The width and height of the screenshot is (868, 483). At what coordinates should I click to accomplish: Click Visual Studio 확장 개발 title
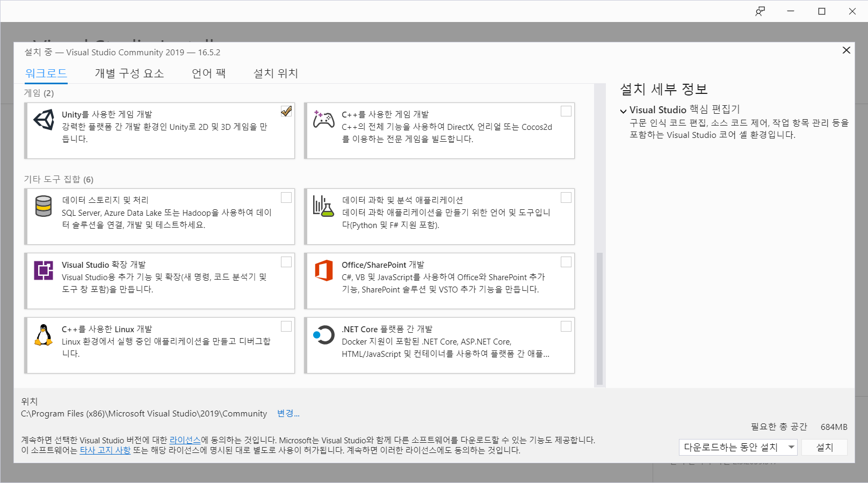[104, 265]
